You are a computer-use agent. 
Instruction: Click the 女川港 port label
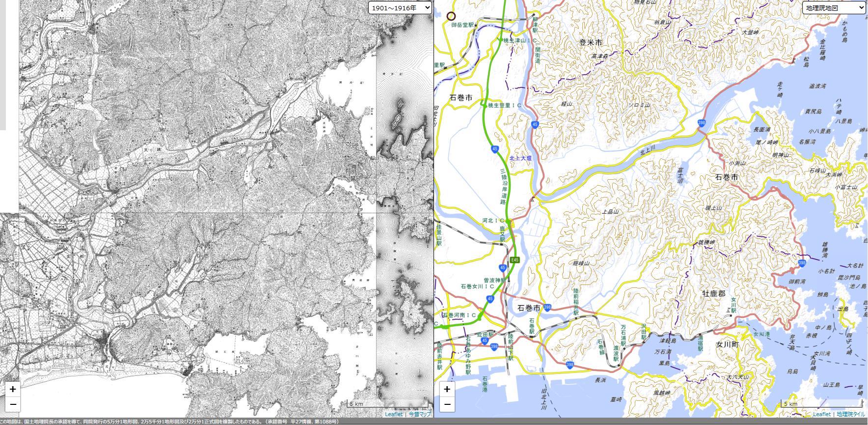762,334
